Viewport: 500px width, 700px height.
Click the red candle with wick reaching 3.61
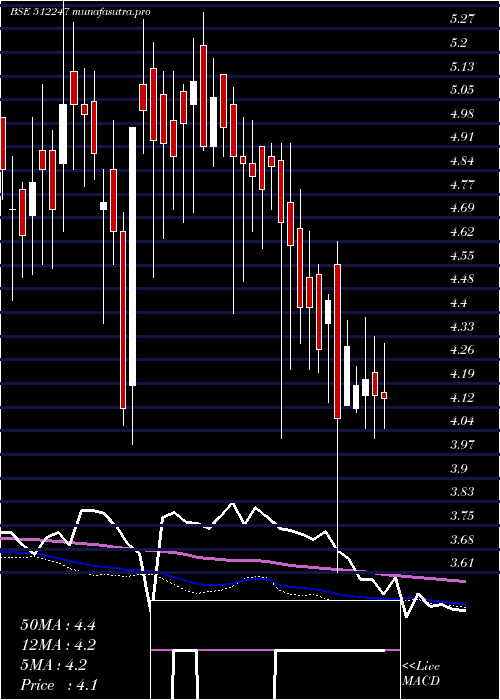[x=338, y=342]
